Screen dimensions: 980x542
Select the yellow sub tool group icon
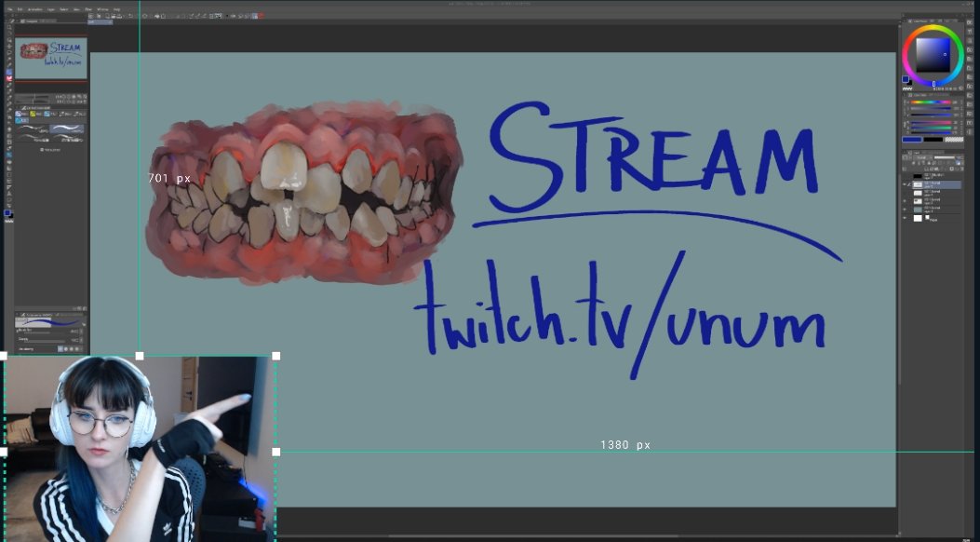coord(33,114)
